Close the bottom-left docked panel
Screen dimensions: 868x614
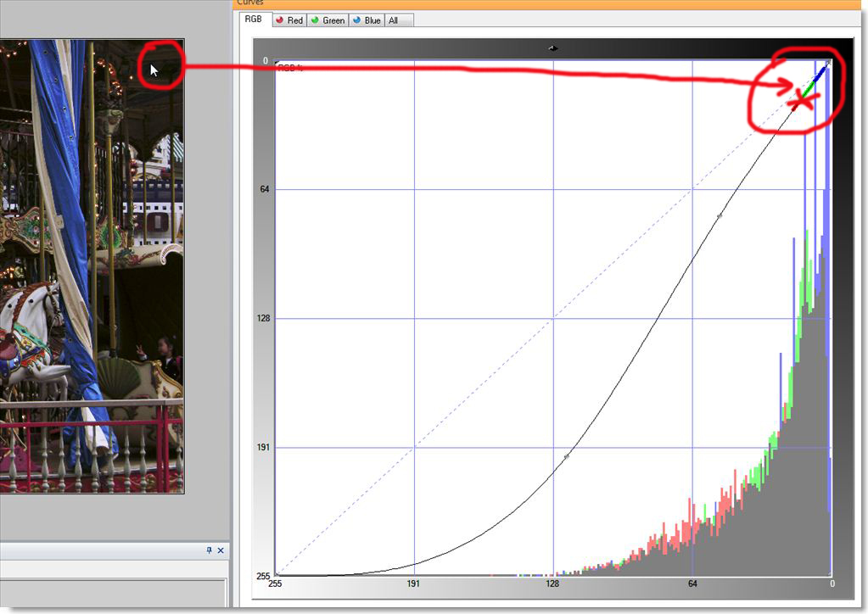(221, 550)
